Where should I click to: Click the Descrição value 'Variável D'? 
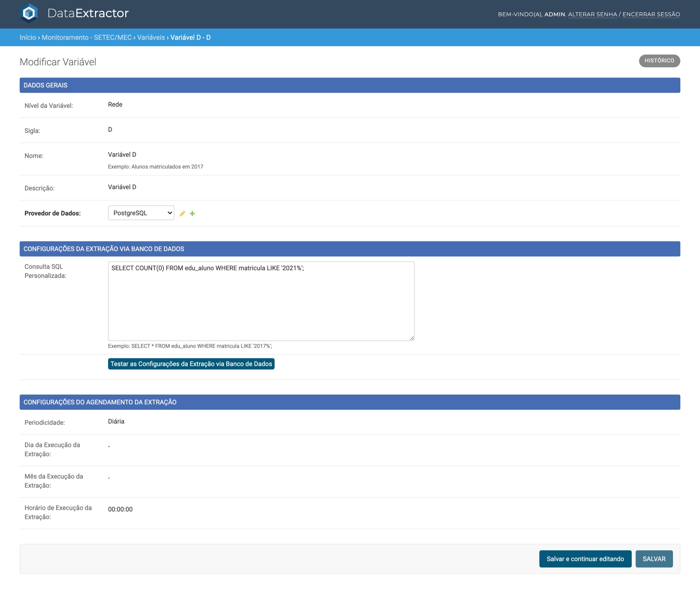coord(122,187)
